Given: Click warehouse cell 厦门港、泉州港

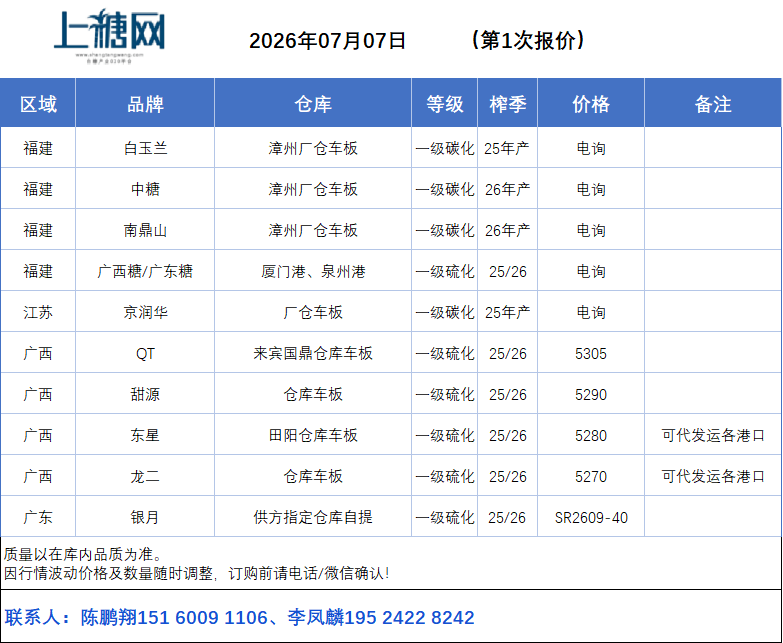Looking at the screenshot, I should click(x=313, y=271).
